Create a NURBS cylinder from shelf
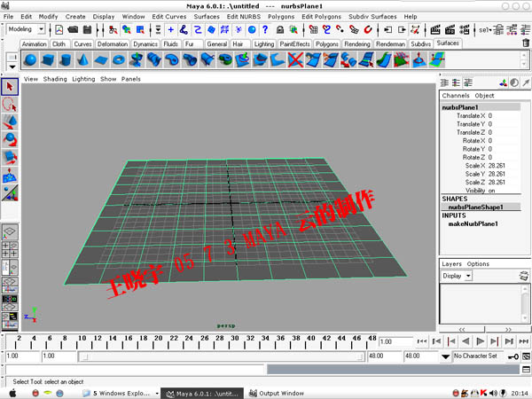The image size is (532, 399). pyautogui.click(x=66, y=60)
